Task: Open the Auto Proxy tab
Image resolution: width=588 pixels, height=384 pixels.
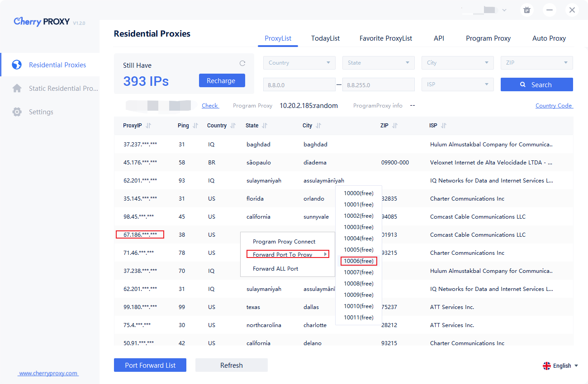Action: point(549,38)
